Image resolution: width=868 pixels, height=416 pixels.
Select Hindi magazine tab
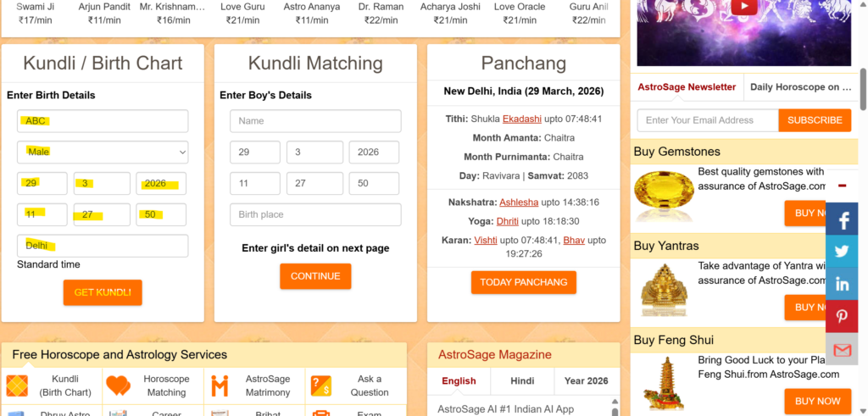pos(522,381)
